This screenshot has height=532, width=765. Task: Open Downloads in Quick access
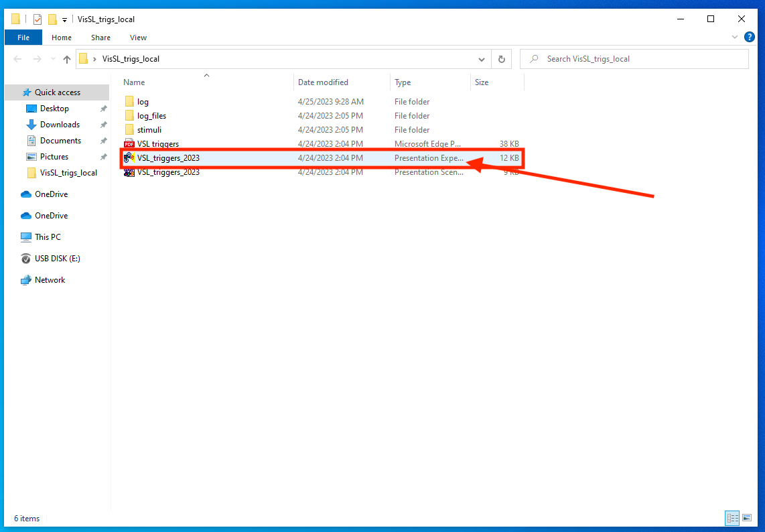tap(60, 125)
